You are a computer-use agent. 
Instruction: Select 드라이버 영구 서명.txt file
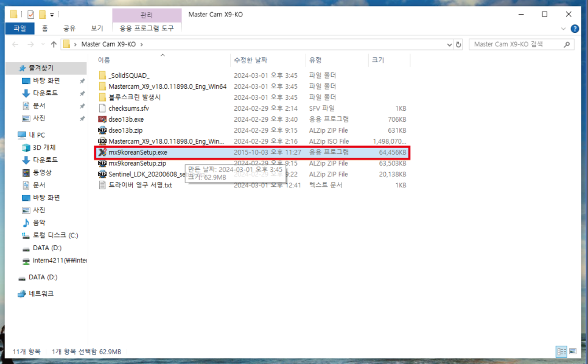coord(140,185)
